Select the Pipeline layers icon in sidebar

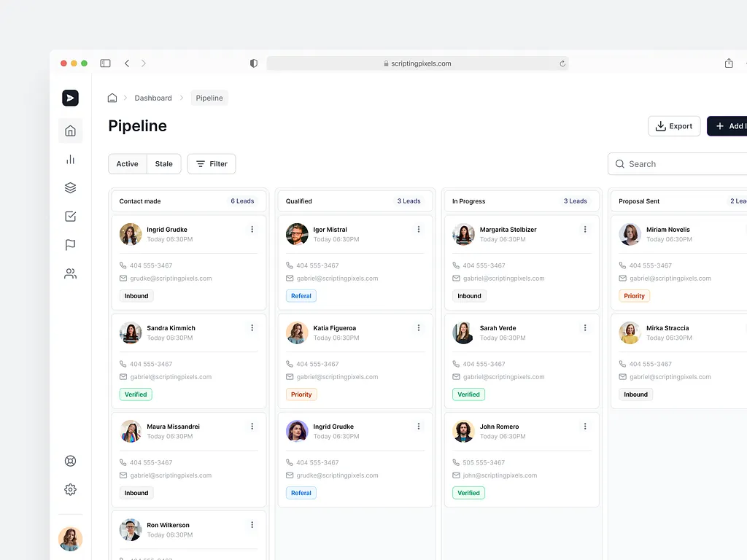point(70,187)
